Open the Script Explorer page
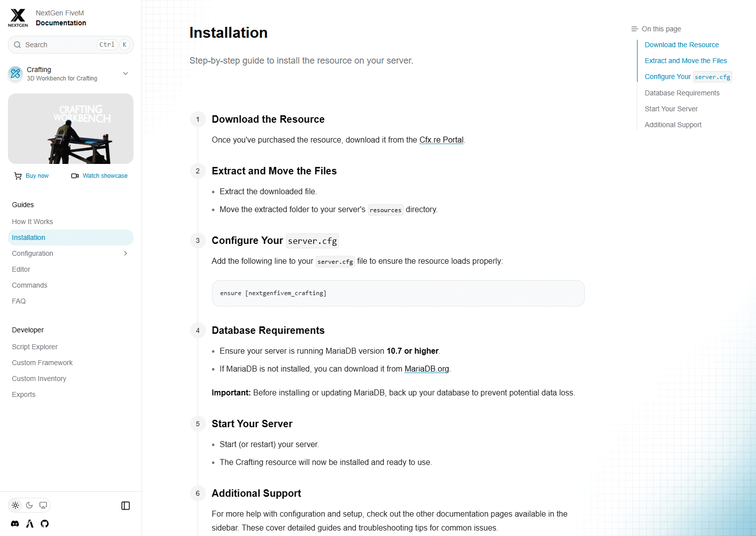 35,347
